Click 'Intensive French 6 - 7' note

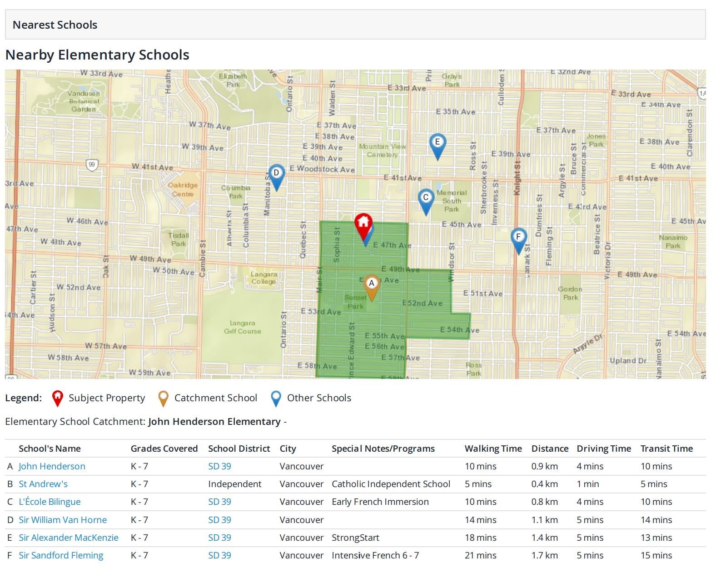(x=375, y=555)
